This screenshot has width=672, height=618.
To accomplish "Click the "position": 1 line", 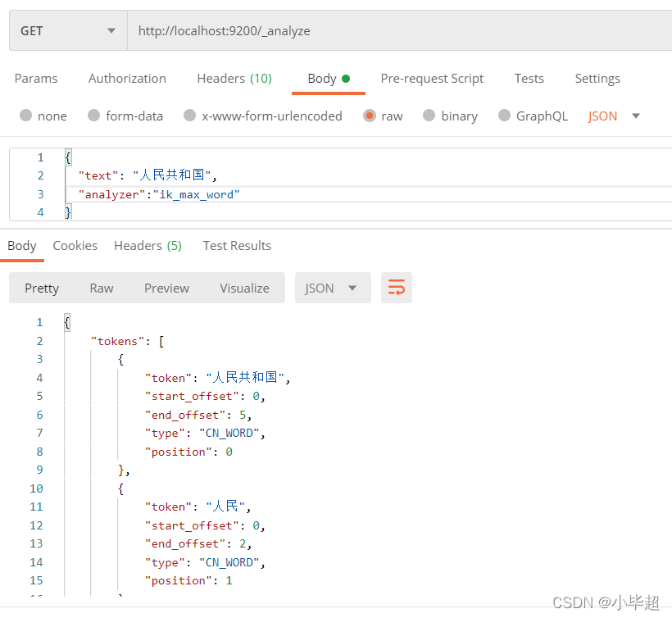I will coord(188,581).
